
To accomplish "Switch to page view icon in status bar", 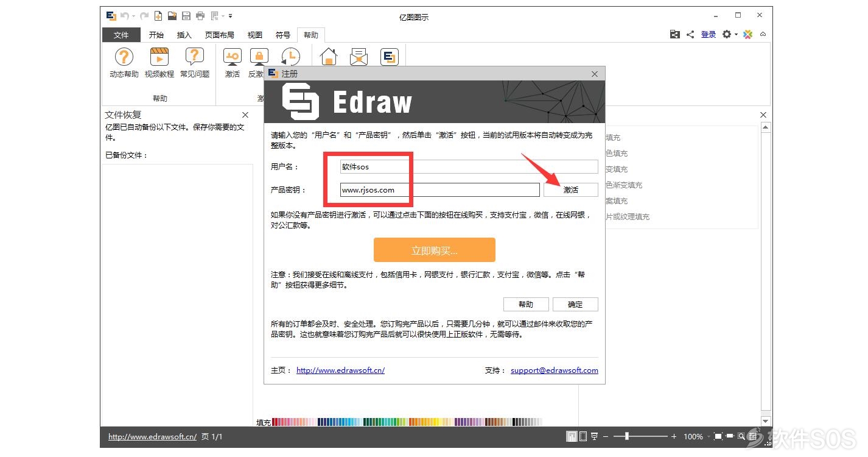I will [x=583, y=436].
